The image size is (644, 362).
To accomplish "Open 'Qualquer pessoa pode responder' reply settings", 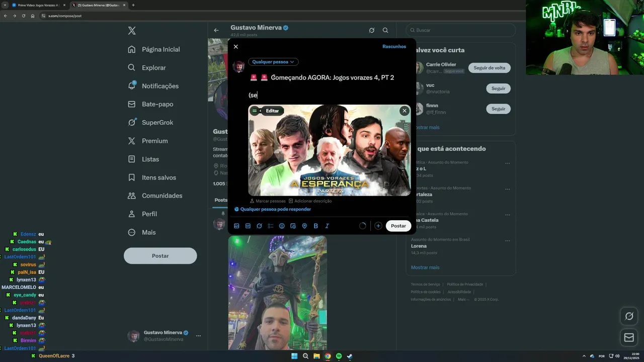I will tap(272, 209).
